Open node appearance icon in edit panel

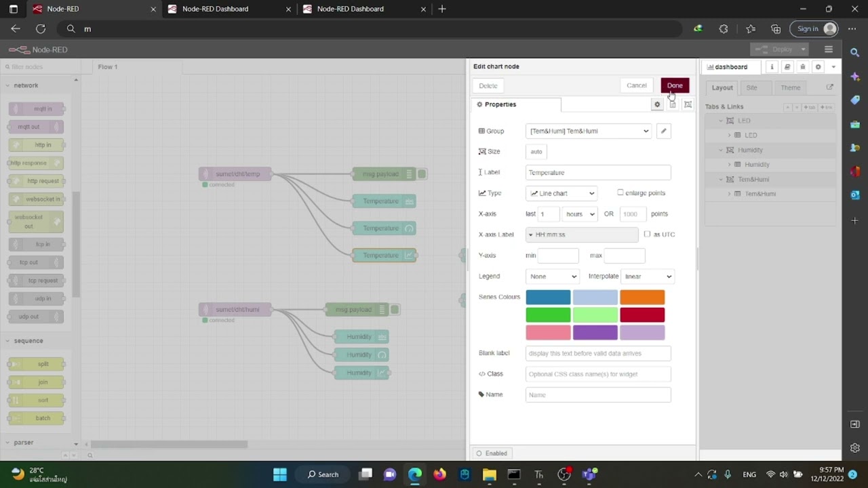[688, 104]
